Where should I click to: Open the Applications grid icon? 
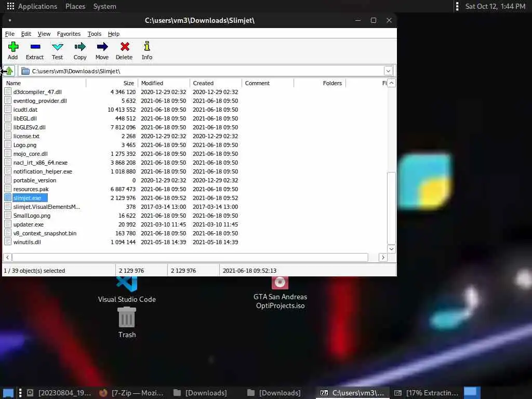point(10,6)
